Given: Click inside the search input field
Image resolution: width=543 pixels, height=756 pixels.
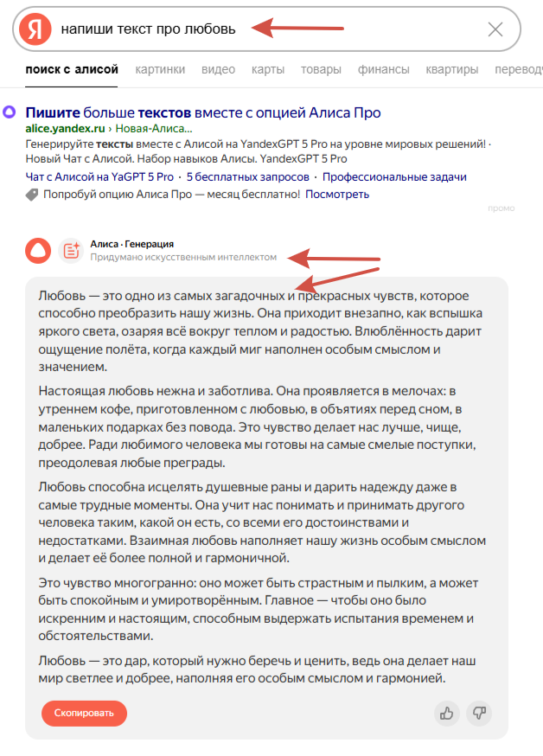Looking at the screenshot, I should click(270, 29).
